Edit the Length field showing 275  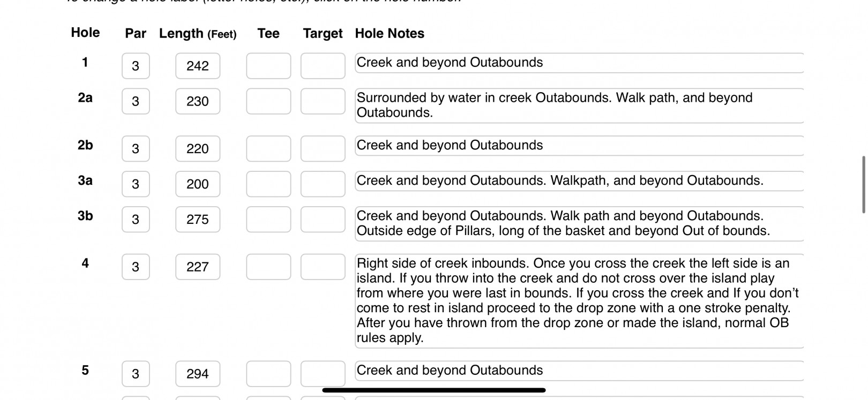(198, 220)
